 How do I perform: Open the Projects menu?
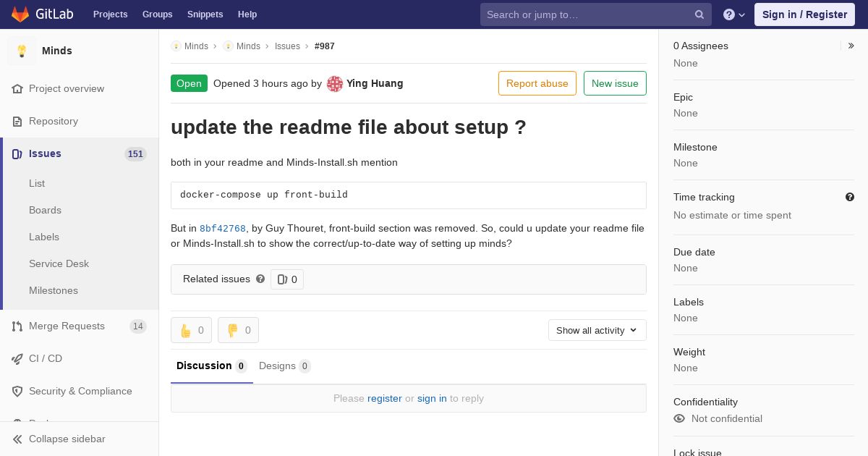(x=110, y=14)
